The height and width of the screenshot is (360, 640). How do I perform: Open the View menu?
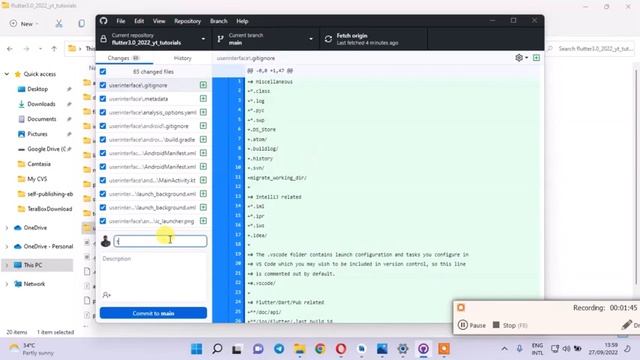(x=159, y=21)
